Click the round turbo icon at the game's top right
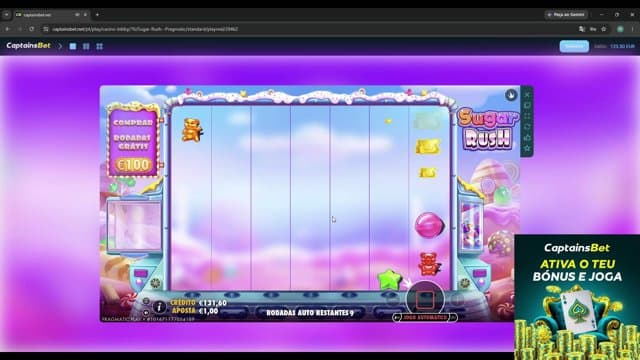Image resolution: width=640 pixels, height=360 pixels. pos(511,95)
